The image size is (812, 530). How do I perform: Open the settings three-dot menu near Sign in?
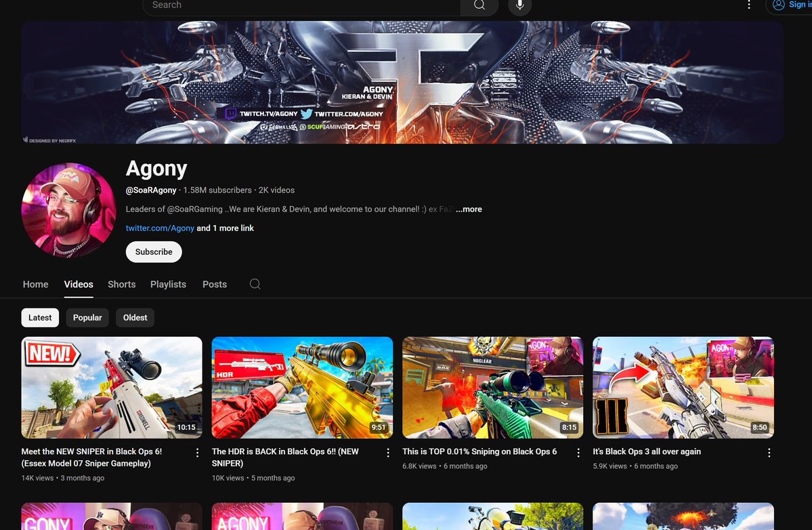(749, 5)
